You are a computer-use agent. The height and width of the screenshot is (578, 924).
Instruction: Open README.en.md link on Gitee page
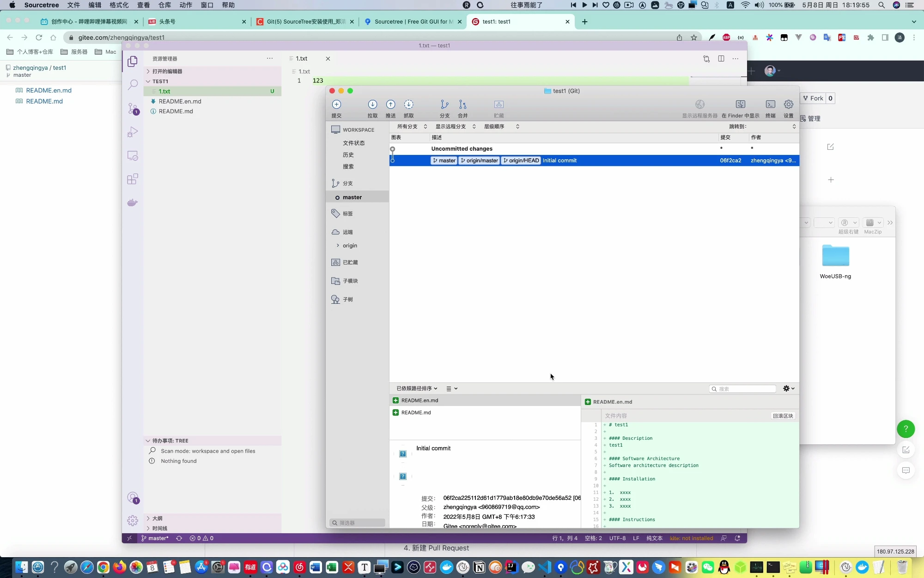click(49, 90)
